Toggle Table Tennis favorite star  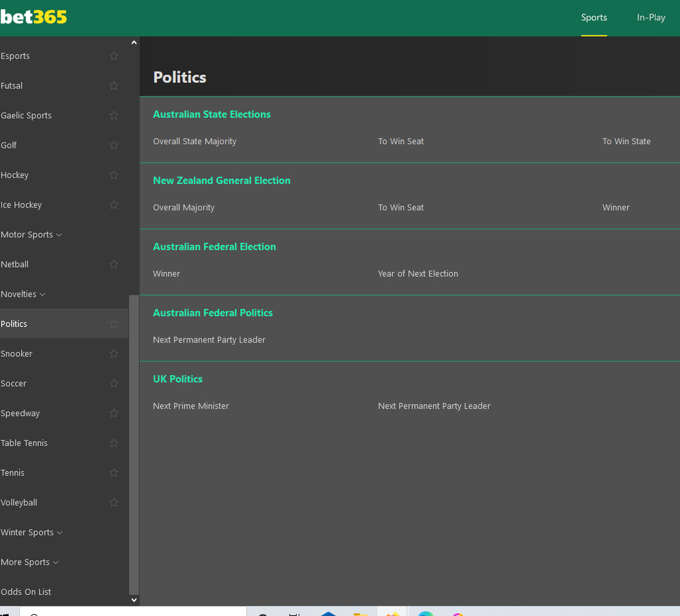[114, 443]
